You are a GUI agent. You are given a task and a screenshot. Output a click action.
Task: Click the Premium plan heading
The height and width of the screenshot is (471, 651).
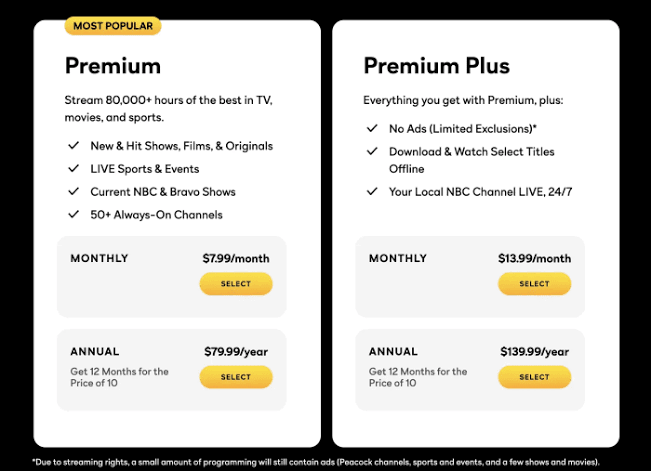[113, 66]
